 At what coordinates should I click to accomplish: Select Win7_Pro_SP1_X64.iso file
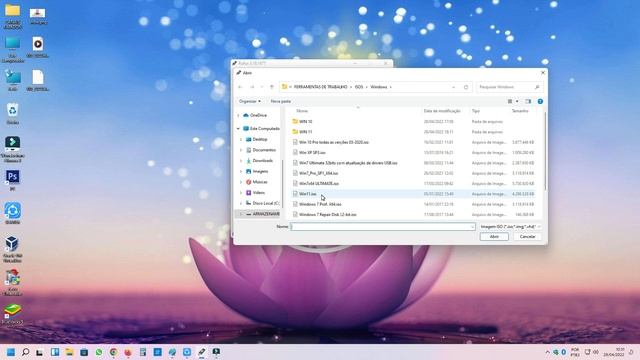[x=318, y=173]
